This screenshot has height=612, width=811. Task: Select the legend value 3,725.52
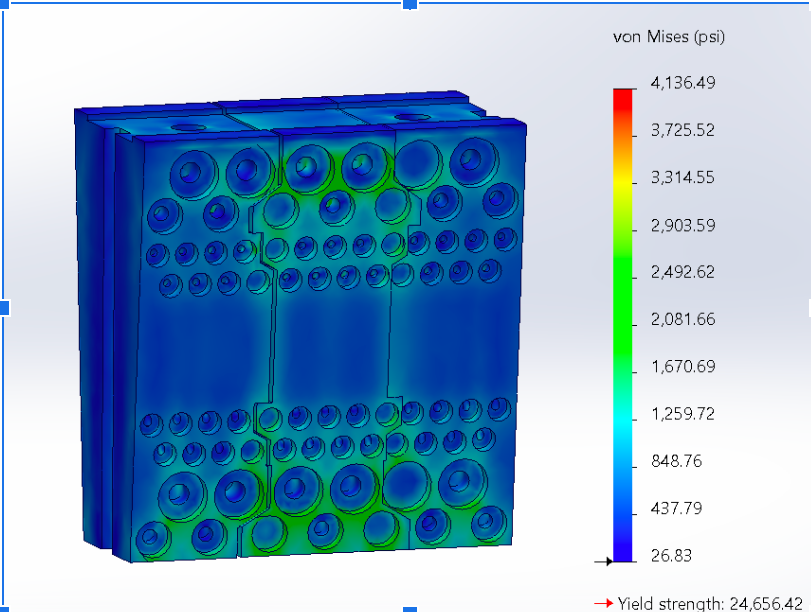tap(683, 130)
